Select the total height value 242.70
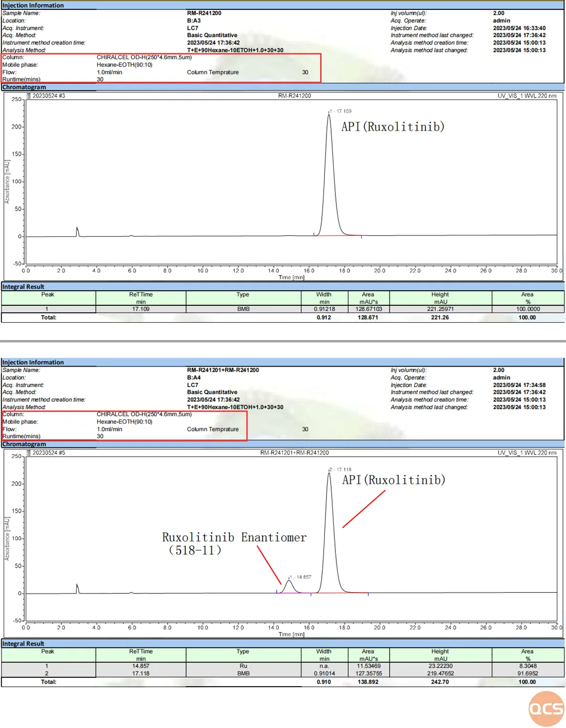 tap(440, 682)
